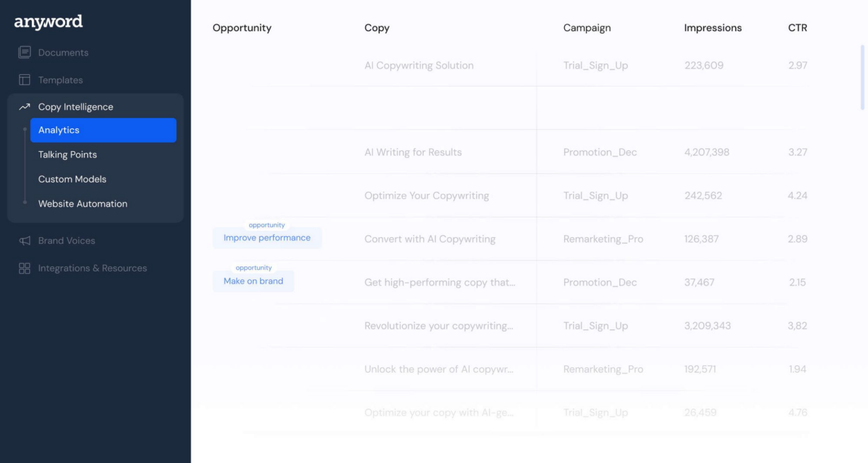Image resolution: width=868 pixels, height=463 pixels.
Task: Open the Analytics page
Action: pos(103,130)
